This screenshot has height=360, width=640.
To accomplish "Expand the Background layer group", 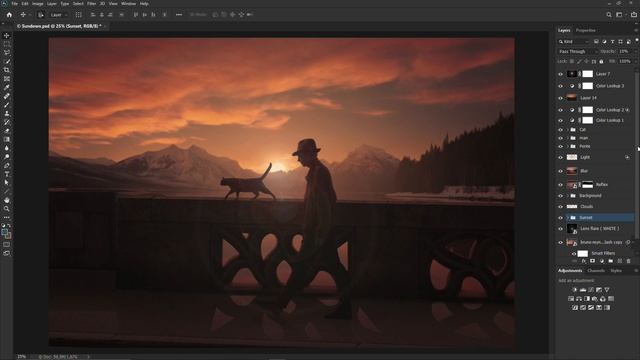I will click(567, 196).
